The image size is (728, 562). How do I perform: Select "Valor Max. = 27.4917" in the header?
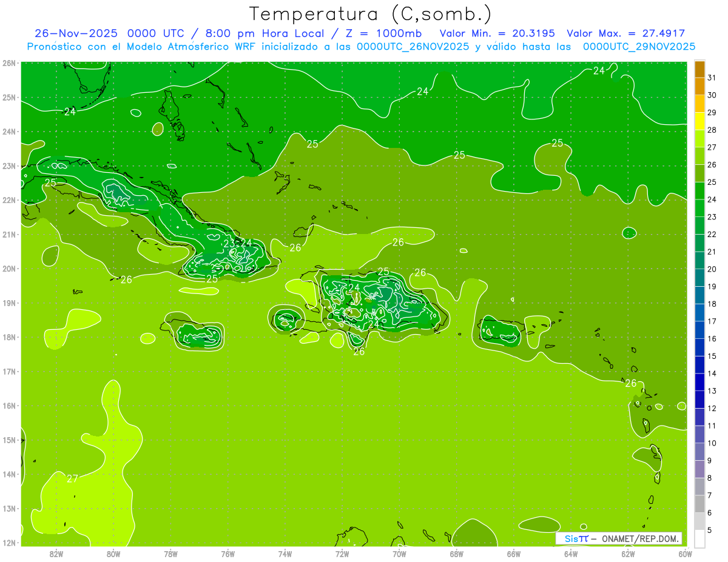coord(625,33)
